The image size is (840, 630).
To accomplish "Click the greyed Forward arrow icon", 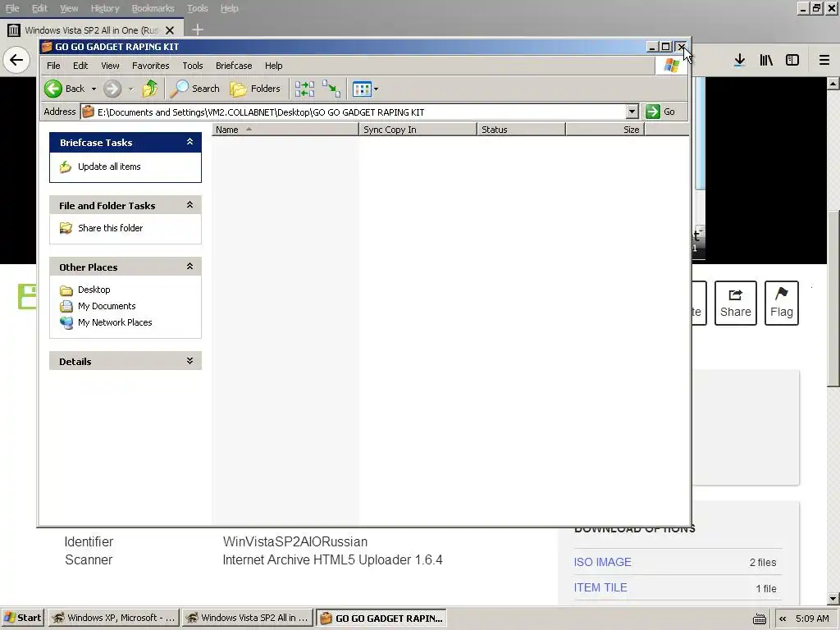I will point(112,89).
